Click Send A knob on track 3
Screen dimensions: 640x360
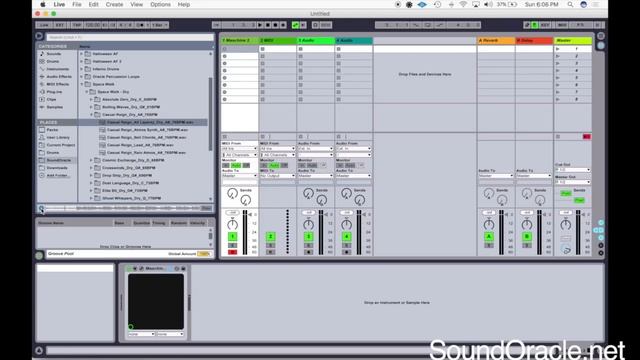click(308, 193)
